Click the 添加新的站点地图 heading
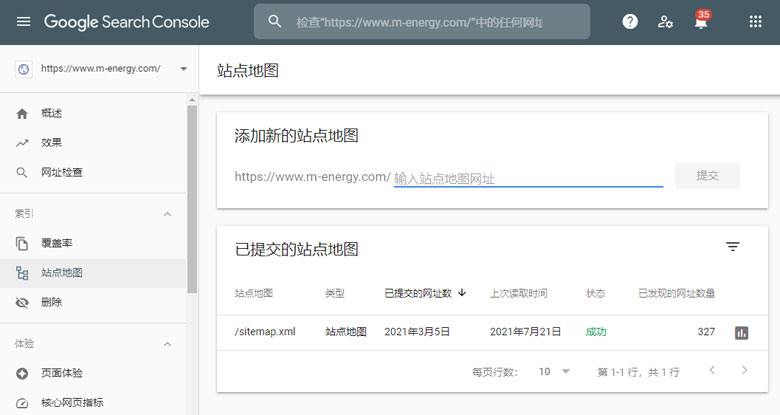 coord(296,135)
